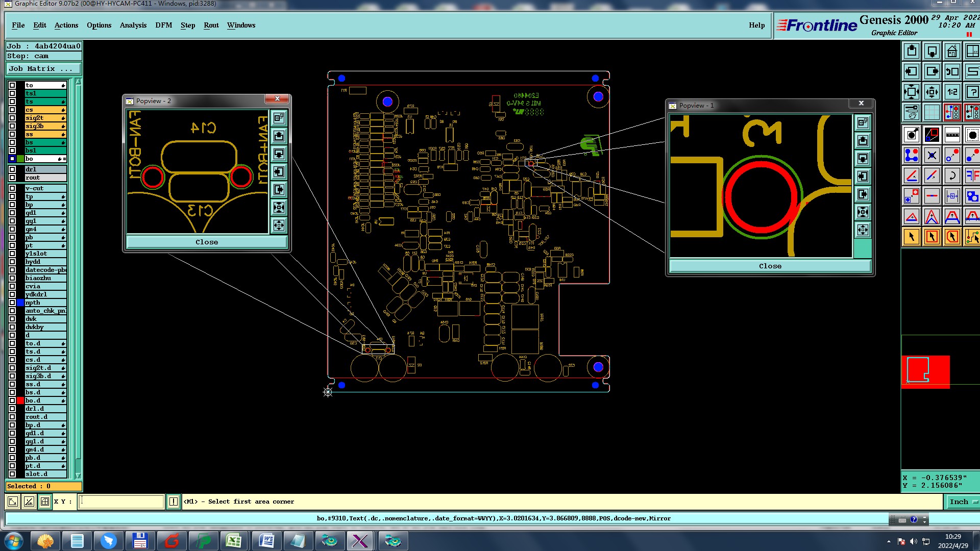This screenshot has height=551, width=980.
Task: Toggle the grid display icon
Action: (x=932, y=112)
